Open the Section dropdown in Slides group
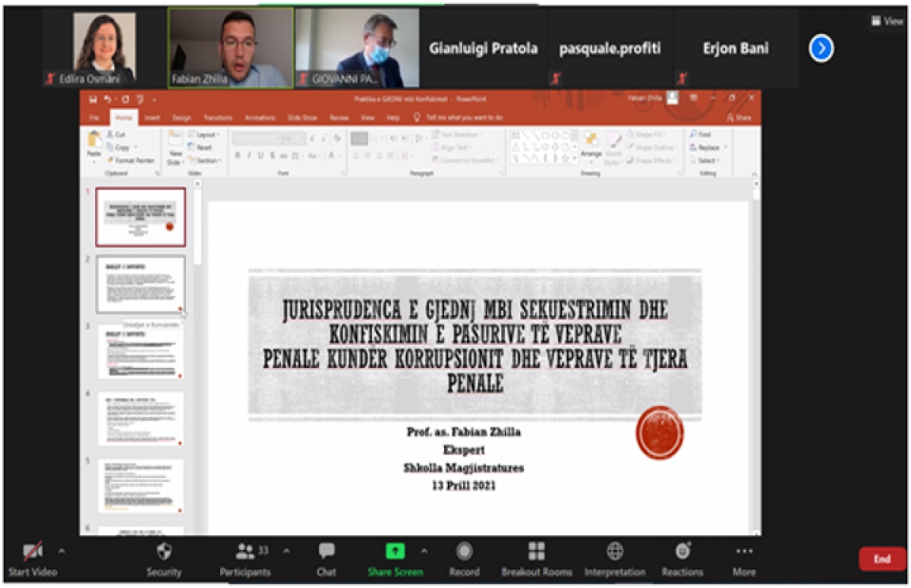This screenshot has width=911, height=588. pos(203,161)
